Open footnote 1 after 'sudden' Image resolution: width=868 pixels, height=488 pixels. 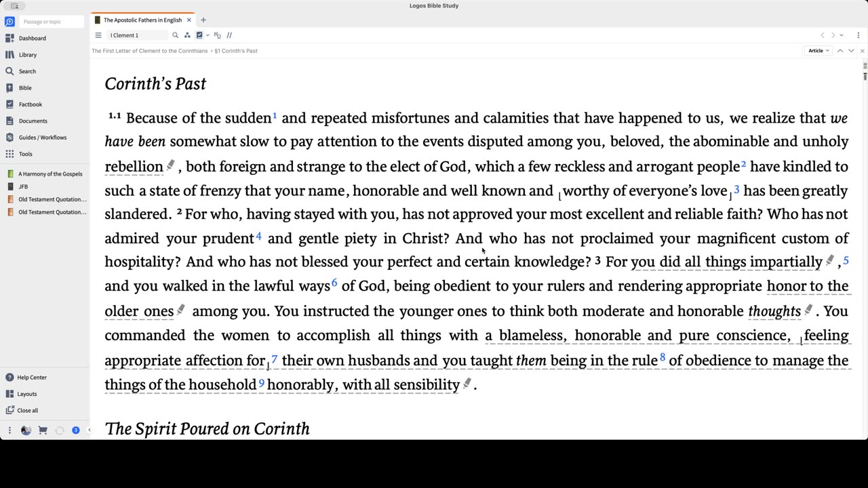(275, 116)
